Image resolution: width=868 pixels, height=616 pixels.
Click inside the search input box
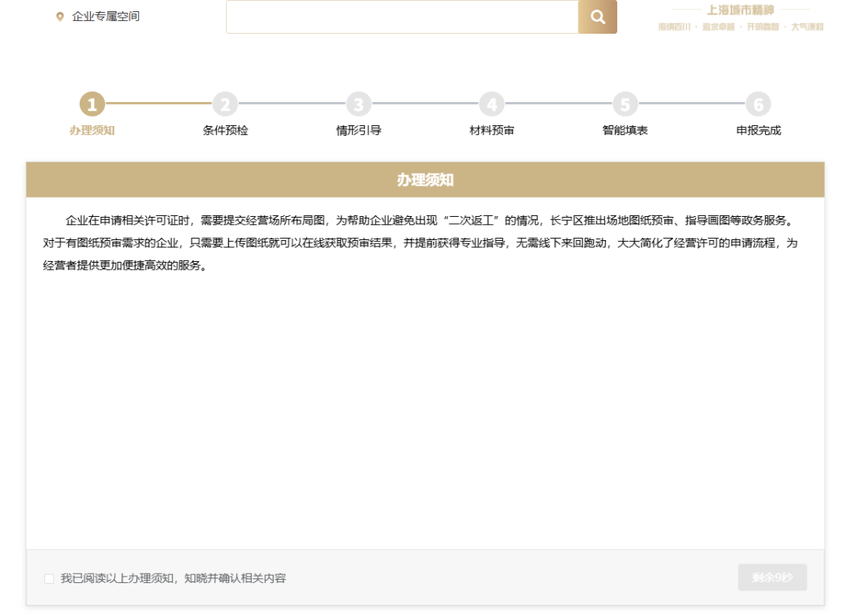(402, 16)
